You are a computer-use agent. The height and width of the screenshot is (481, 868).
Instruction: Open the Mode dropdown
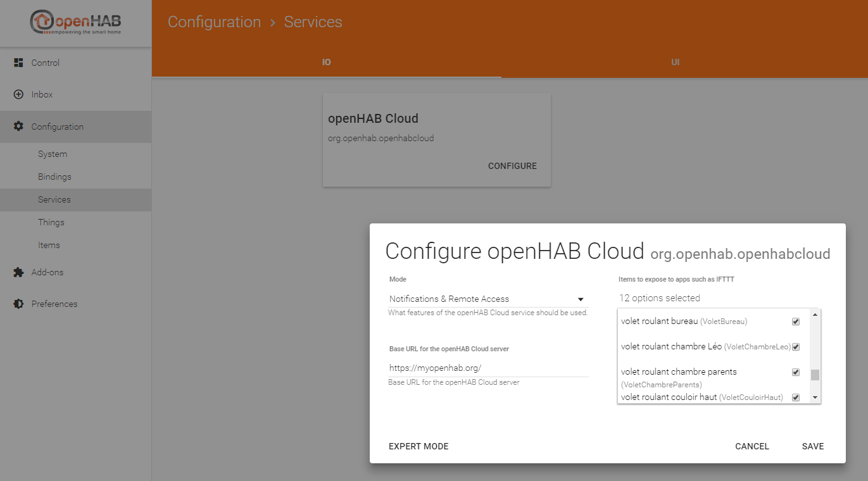tap(487, 299)
